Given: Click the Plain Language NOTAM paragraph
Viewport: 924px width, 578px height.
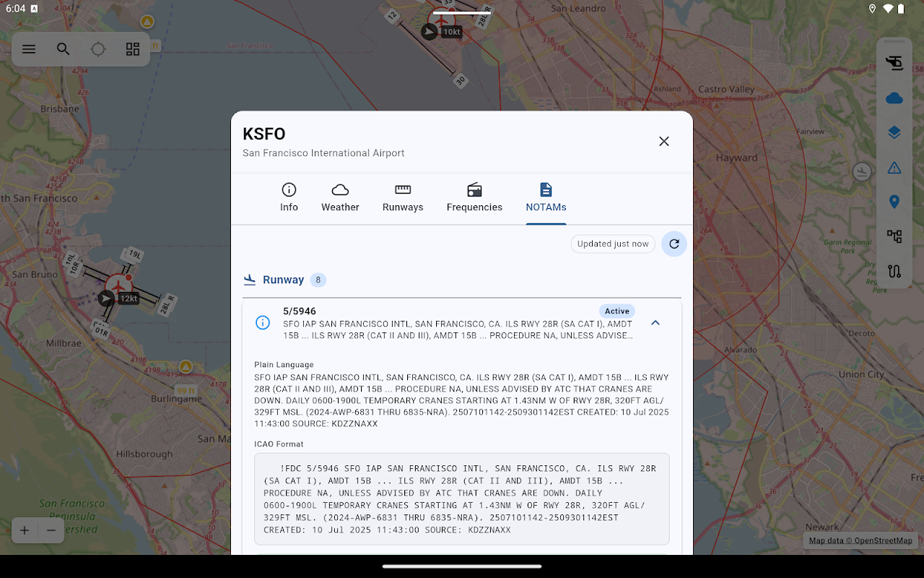Looking at the screenshot, I should 462,401.
